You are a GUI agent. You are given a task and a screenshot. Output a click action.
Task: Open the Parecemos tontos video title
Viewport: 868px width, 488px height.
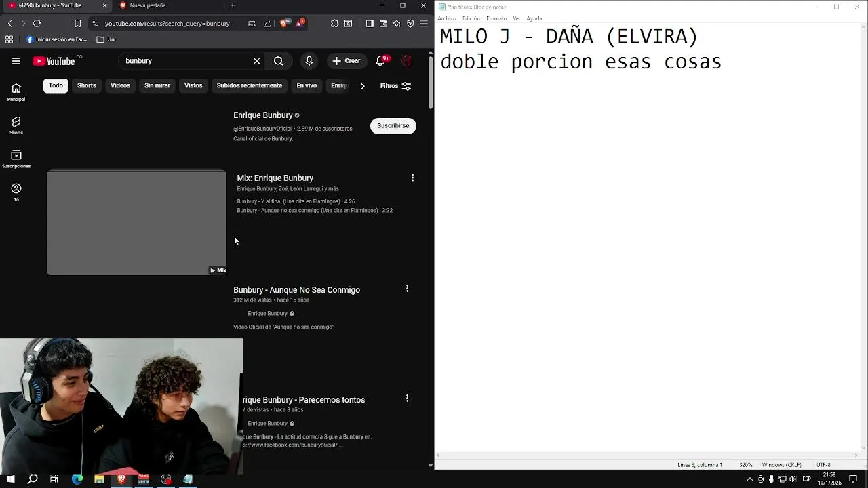pyautogui.click(x=304, y=400)
